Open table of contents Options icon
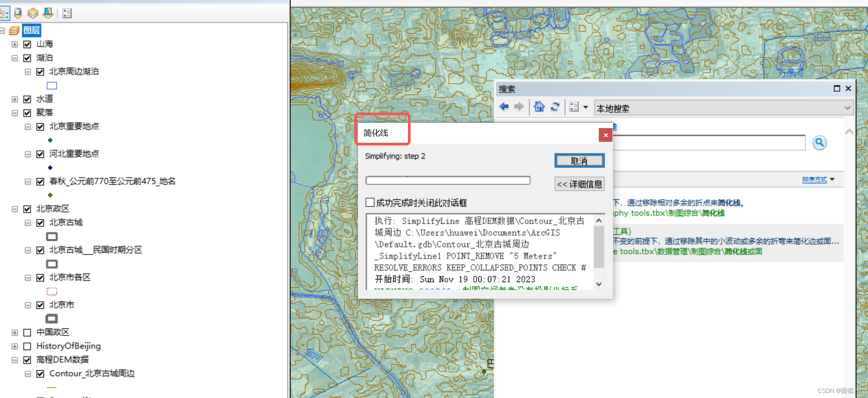This screenshot has height=398, width=868. (x=67, y=13)
